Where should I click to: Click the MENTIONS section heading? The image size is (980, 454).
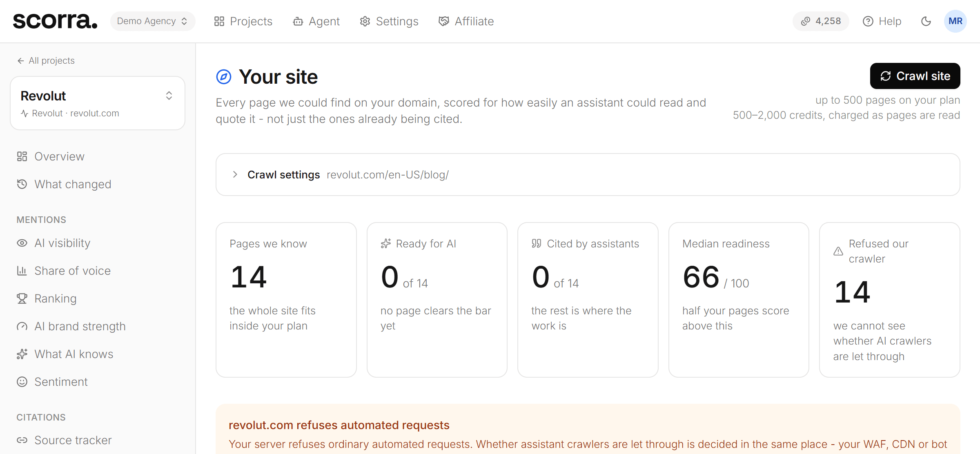point(41,220)
